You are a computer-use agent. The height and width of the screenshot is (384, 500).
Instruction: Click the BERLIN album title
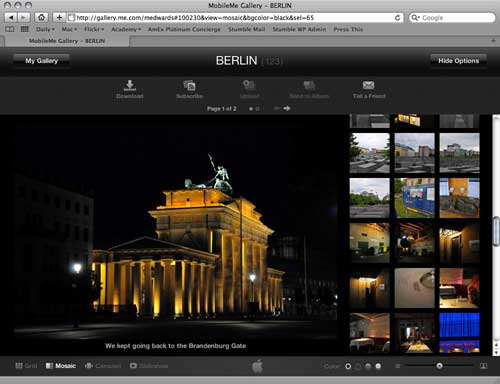pos(236,61)
